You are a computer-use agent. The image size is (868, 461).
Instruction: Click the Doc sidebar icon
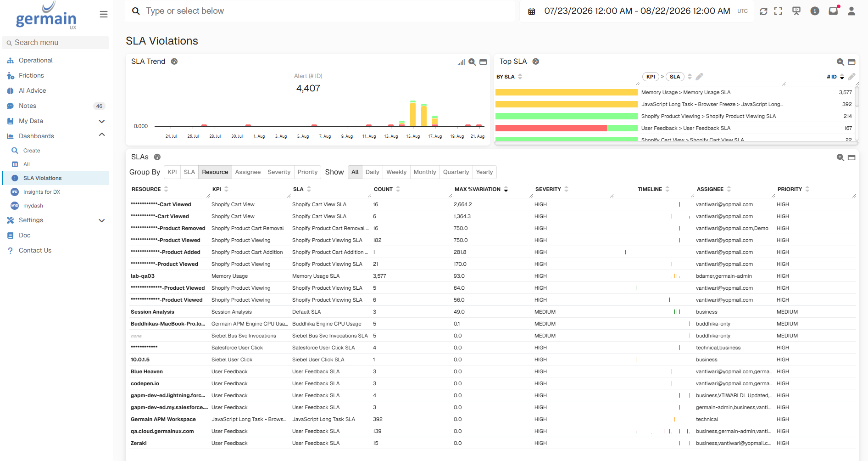point(10,236)
